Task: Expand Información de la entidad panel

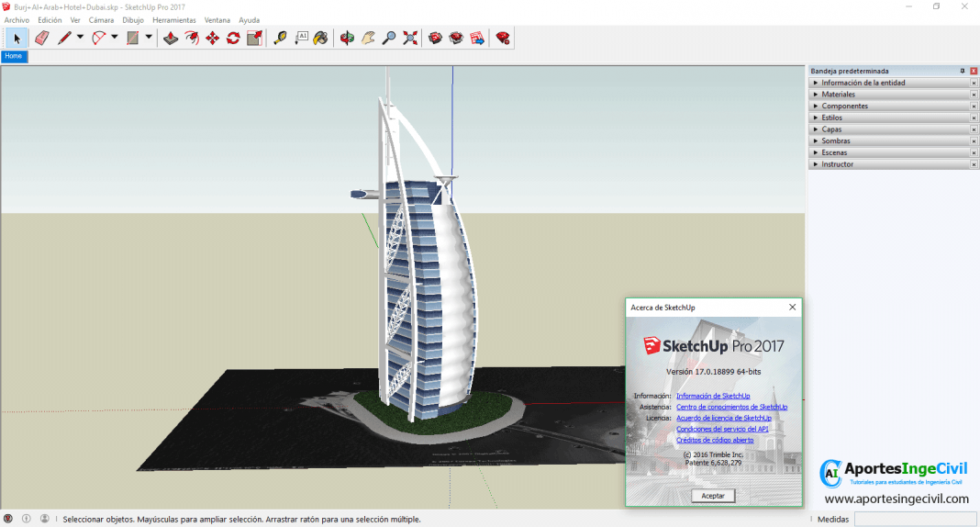Action: pos(893,83)
